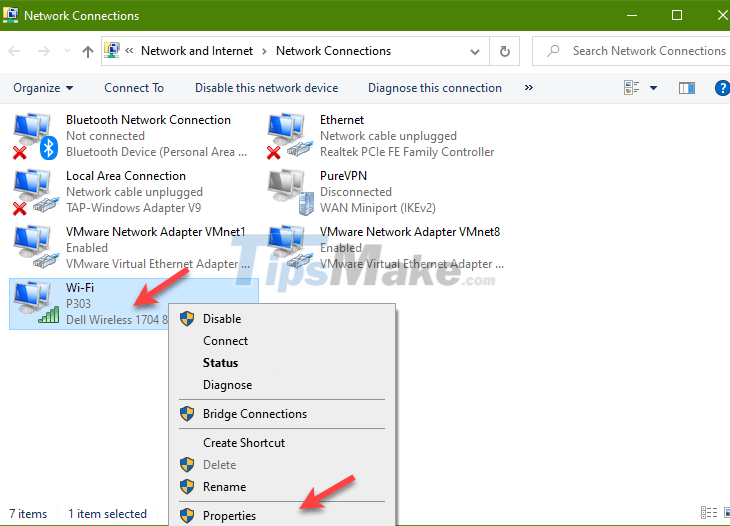
Task: Click the shield icon beside Properties
Action: tap(187, 515)
